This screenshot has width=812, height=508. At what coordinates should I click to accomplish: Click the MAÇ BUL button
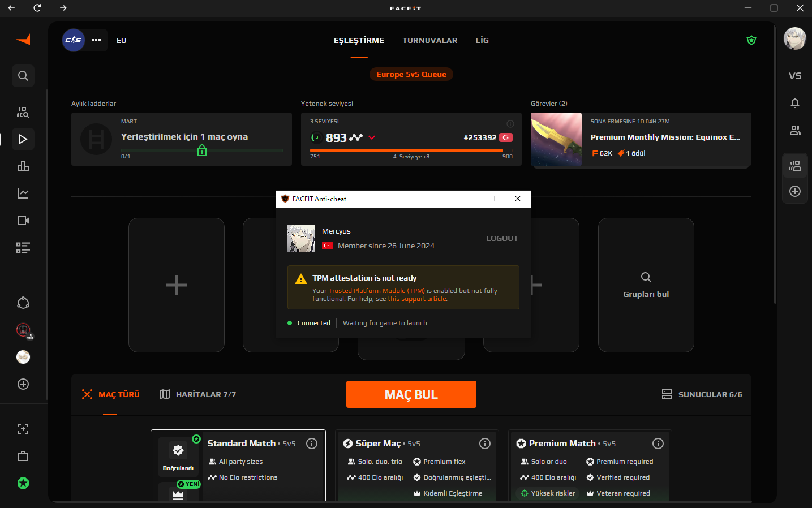[x=411, y=394]
